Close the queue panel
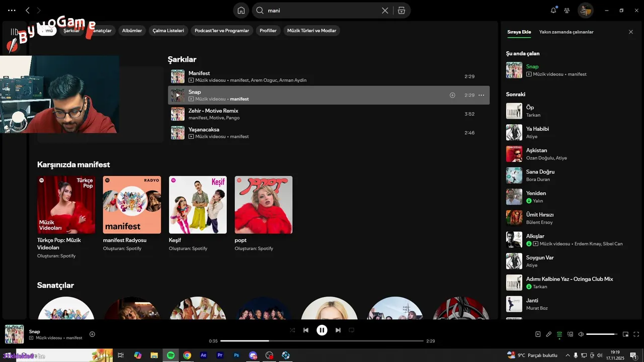 [x=631, y=32]
